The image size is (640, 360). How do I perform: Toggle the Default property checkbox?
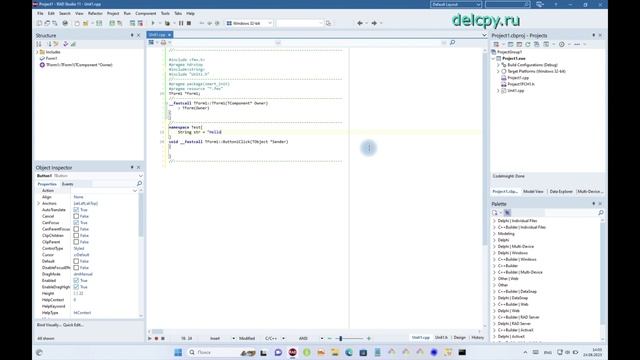pyautogui.click(x=76, y=261)
